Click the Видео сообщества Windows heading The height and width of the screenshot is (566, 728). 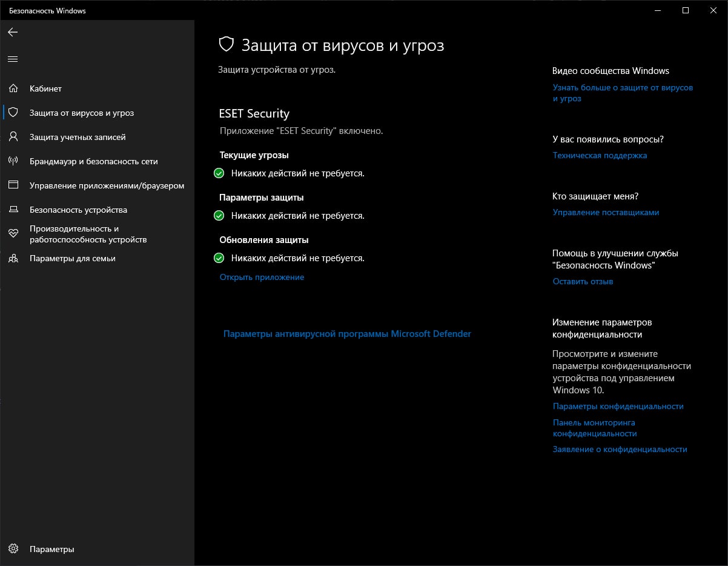pyautogui.click(x=611, y=71)
